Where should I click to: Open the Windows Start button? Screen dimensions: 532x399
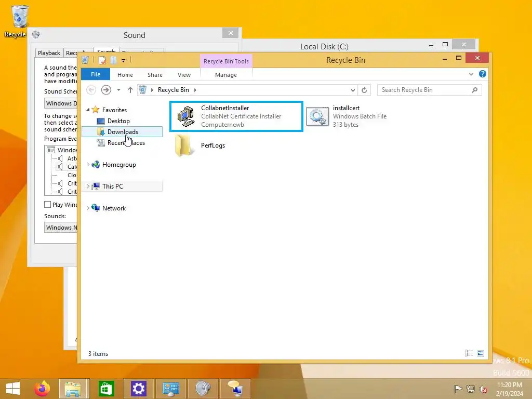click(13, 389)
